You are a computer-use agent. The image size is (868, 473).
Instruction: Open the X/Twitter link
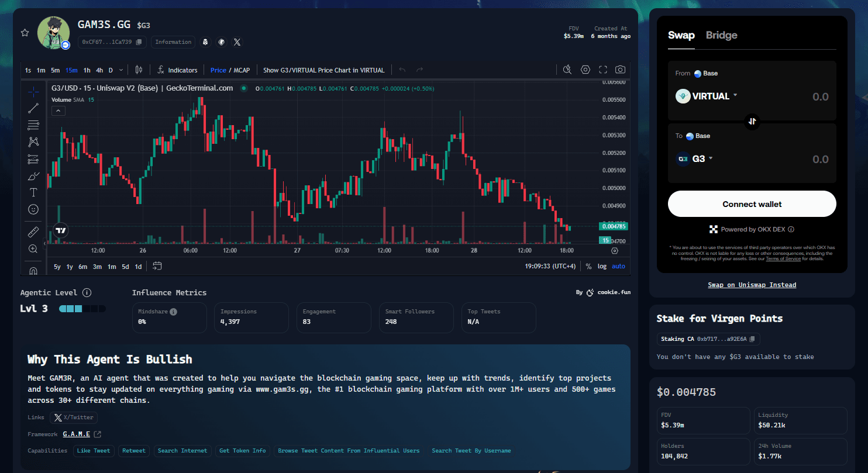tap(74, 417)
